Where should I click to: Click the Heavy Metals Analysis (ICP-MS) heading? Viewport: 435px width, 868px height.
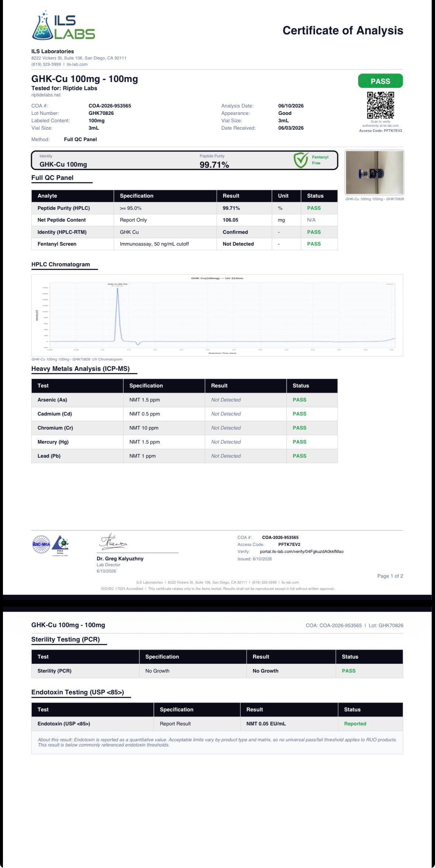tap(80, 369)
